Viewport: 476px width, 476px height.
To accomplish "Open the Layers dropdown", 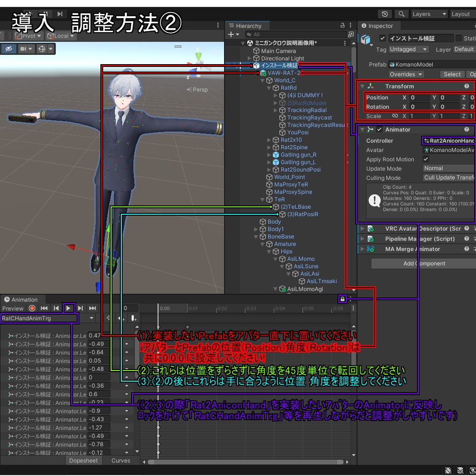I will 429,14.
